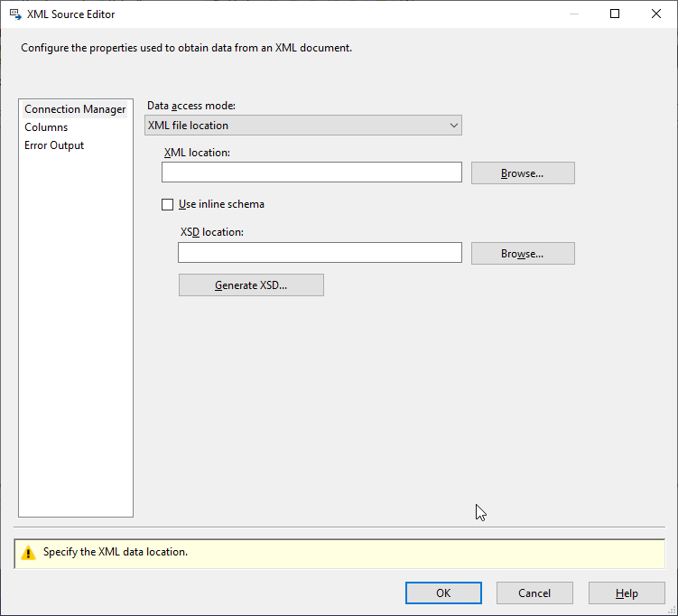
Task: Click Browse next to XSD location
Action: point(523,254)
